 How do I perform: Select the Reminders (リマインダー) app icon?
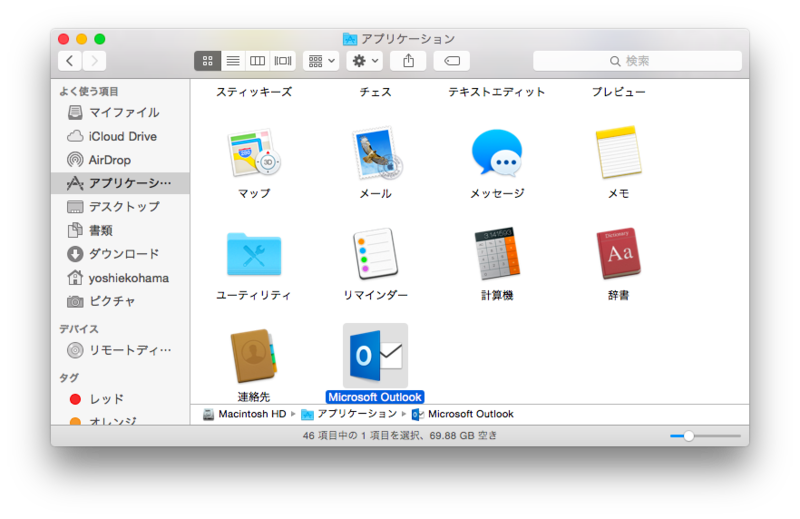click(376, 254)
